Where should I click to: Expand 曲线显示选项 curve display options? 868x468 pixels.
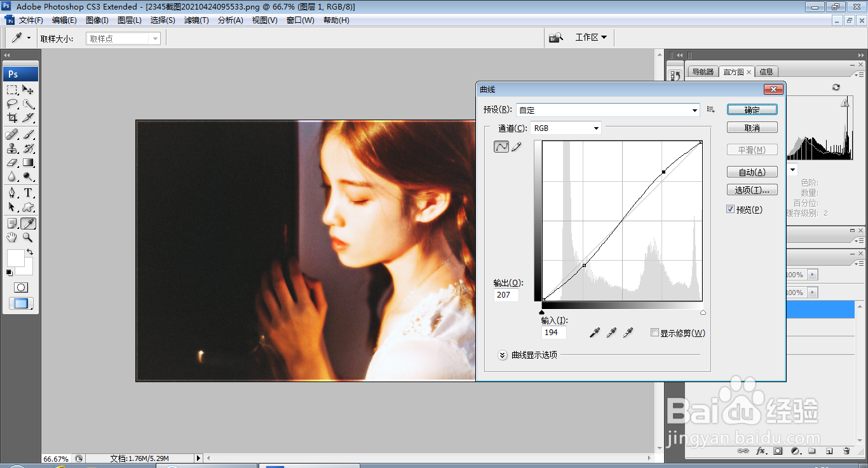tap(503, 355)
